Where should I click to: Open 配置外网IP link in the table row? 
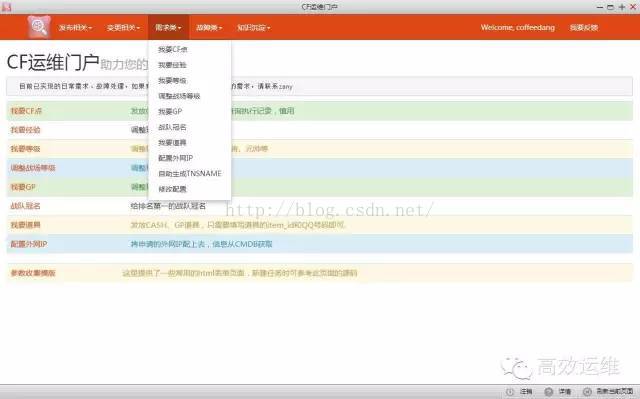tap(29, 244)
